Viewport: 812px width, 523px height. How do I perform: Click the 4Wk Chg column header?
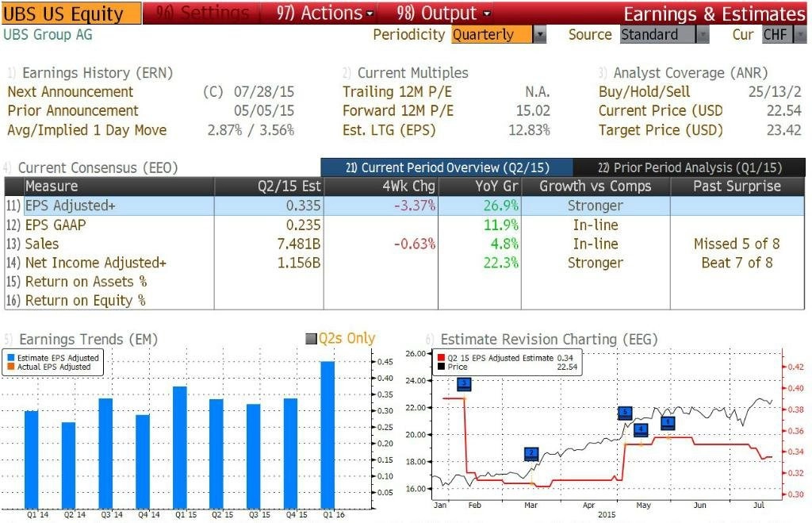[x=381, y=186]
